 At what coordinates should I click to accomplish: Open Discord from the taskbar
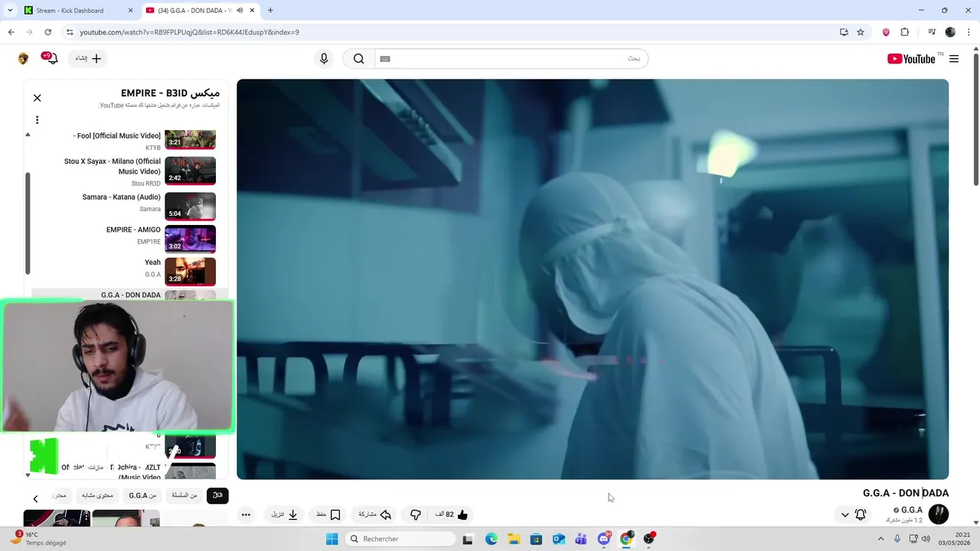coord(604,539)
